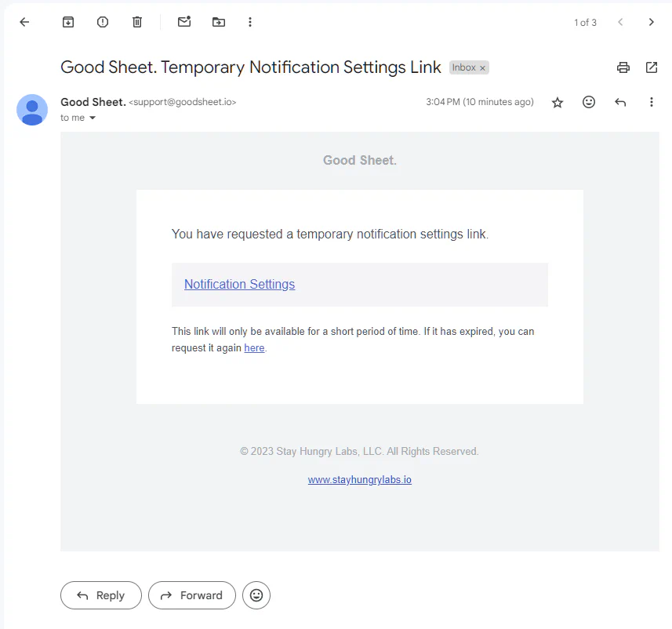672x629 pixels.
Task: Click the sender name "Good Sheet."
Action: [x=93, y=102]
